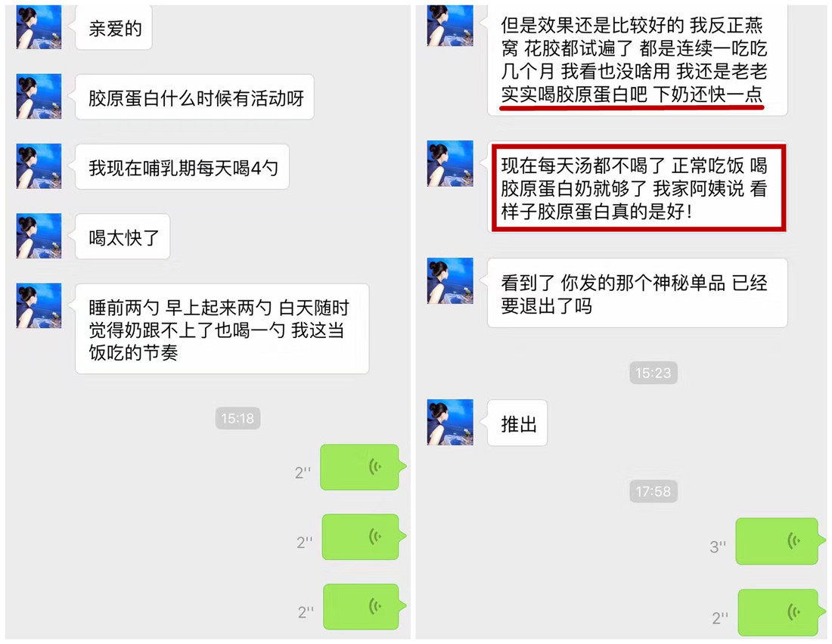This screenshot has height=644, width=832.
Task: Select the 推出 message bubble
Action: coord(517,423)
